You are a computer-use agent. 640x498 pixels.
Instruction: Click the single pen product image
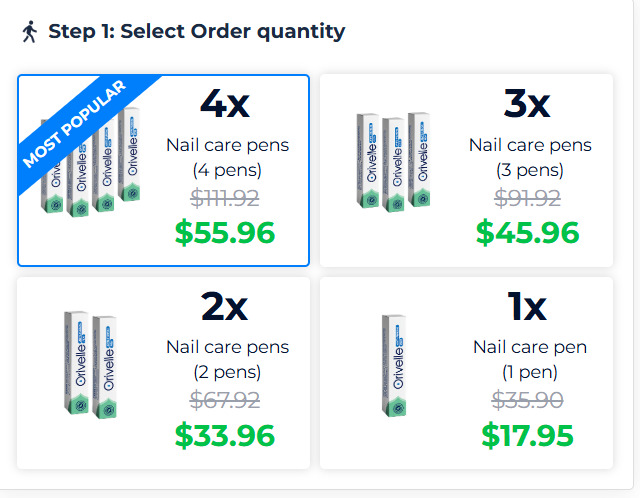[395, 365]
